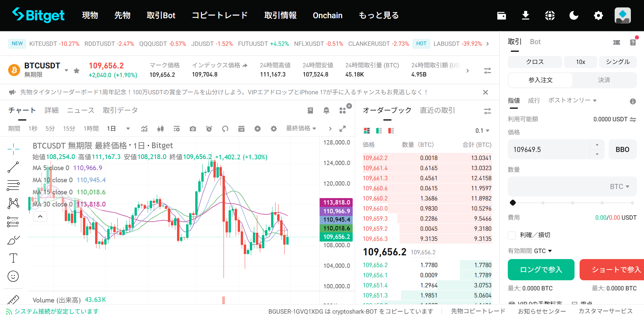Switch to dark mode moon icon
644x317 pixels.
(x=574, y=15)
